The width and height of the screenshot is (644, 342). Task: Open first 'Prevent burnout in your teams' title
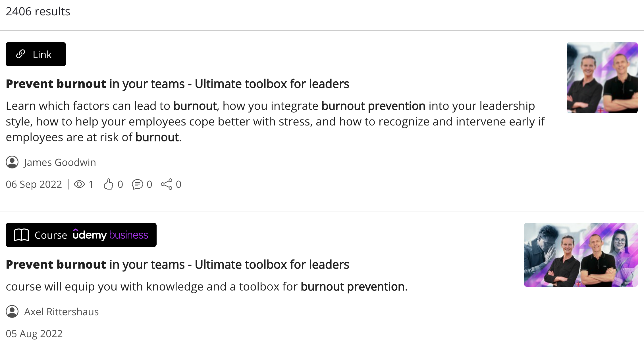point(177,84)
